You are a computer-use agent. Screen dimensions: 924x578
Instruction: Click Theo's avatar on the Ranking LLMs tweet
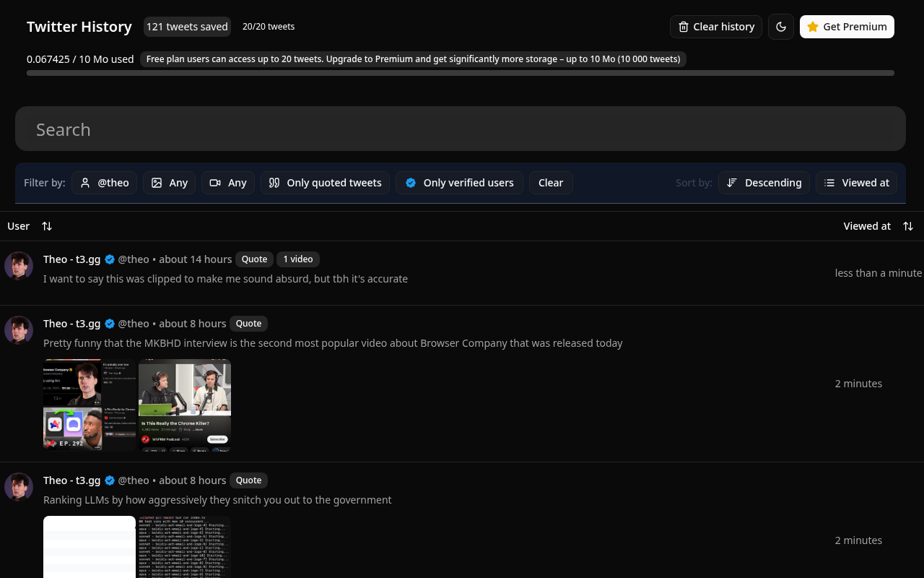[19, 487]
